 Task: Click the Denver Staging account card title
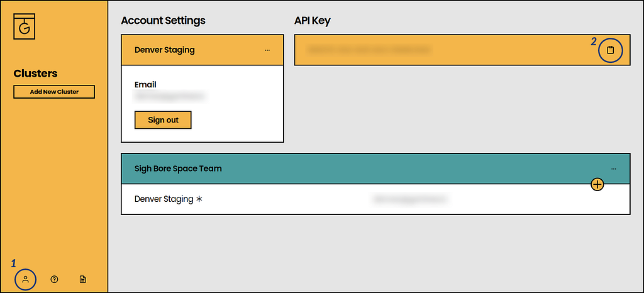point(165,50)
